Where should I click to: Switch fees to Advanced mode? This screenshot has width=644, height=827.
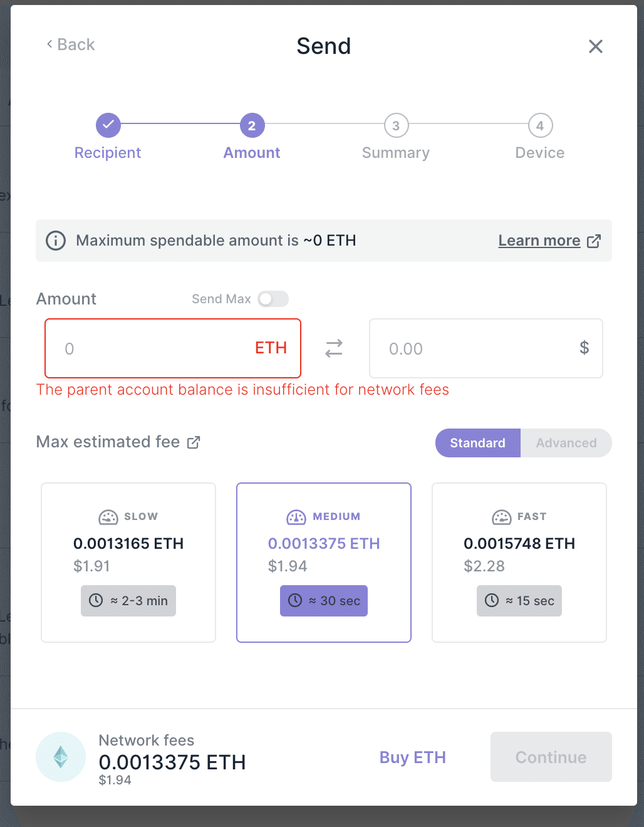[566, 443]
